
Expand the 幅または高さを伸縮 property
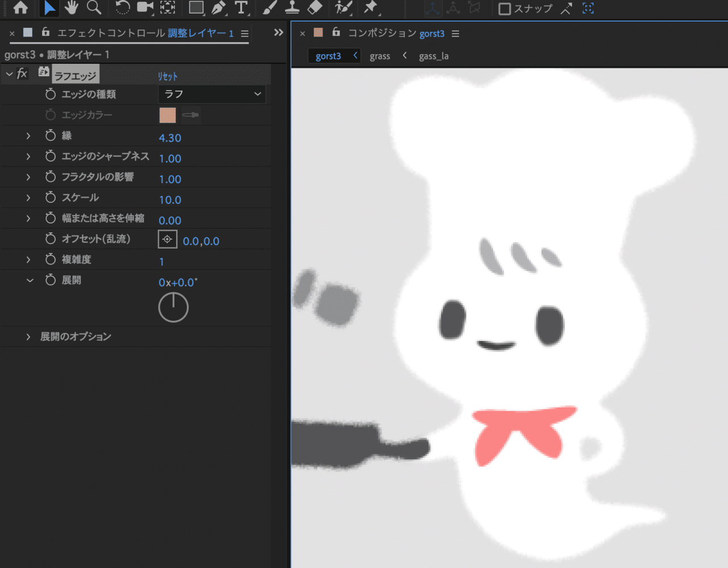[28, 218]
